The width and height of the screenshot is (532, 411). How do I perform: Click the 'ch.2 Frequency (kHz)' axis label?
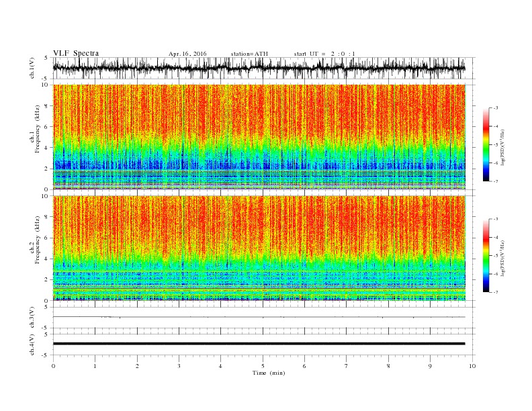(35, 240)
